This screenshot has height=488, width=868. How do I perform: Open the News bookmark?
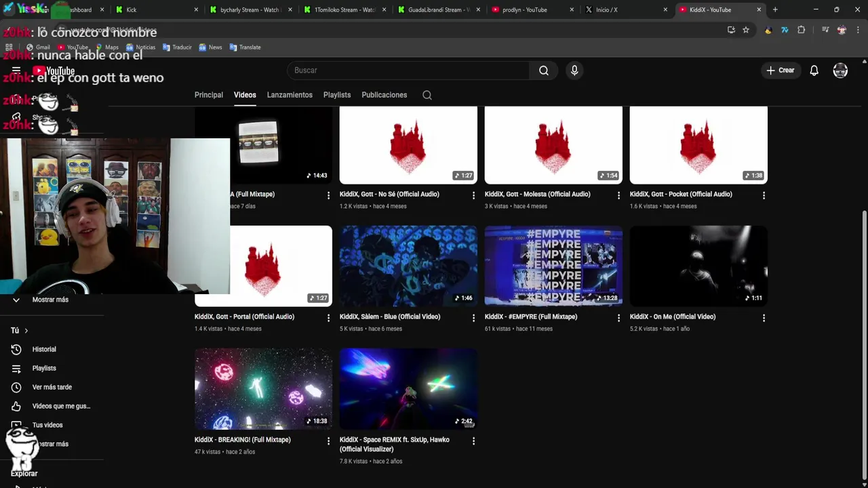point(210,47)
